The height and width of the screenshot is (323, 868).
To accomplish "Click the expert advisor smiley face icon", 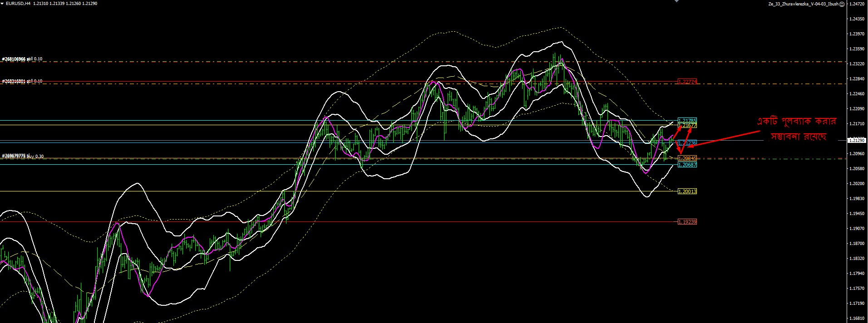I will (x=842, y=4).
